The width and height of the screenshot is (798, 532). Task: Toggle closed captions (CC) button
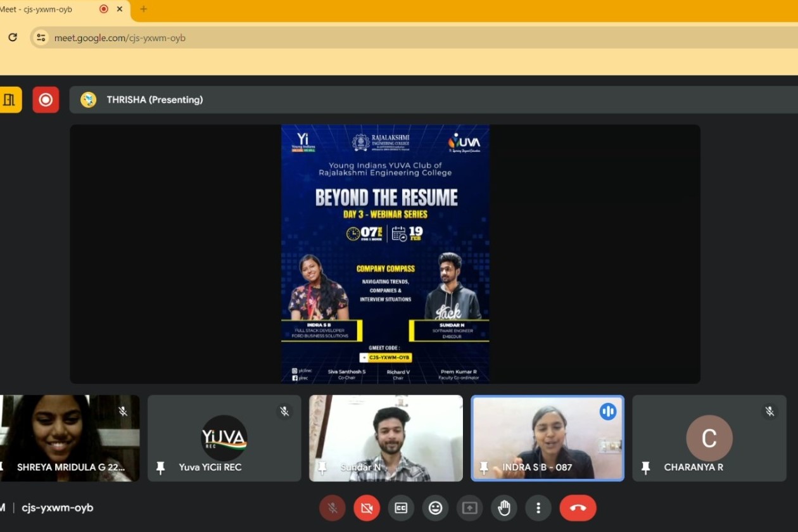click(401, 508)
